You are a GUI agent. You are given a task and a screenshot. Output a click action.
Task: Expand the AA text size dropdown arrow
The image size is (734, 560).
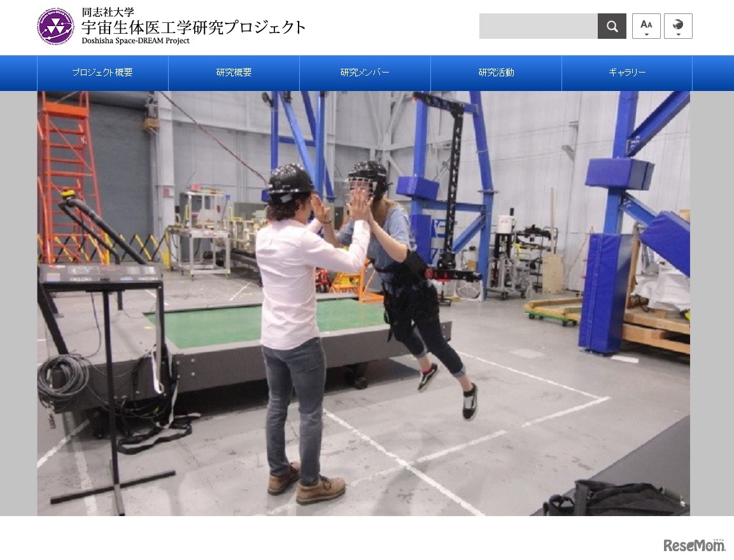pos(646,33)
